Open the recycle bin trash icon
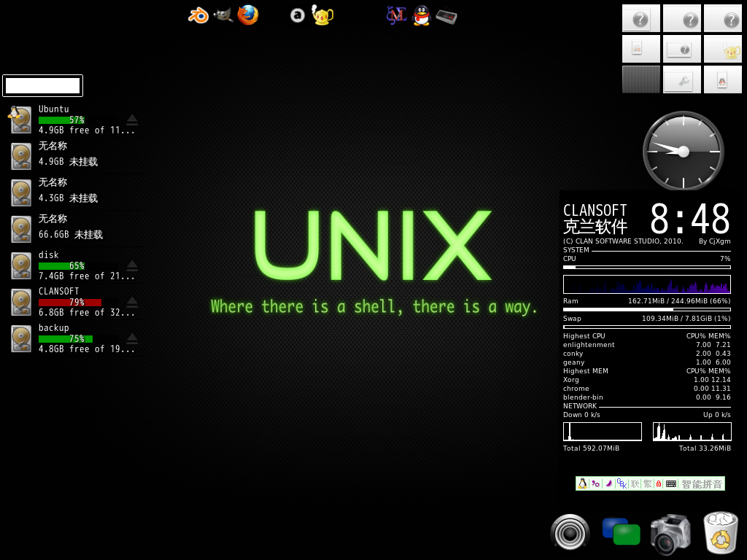This screenshot has width=747, height=560. [x=721, y=533]
